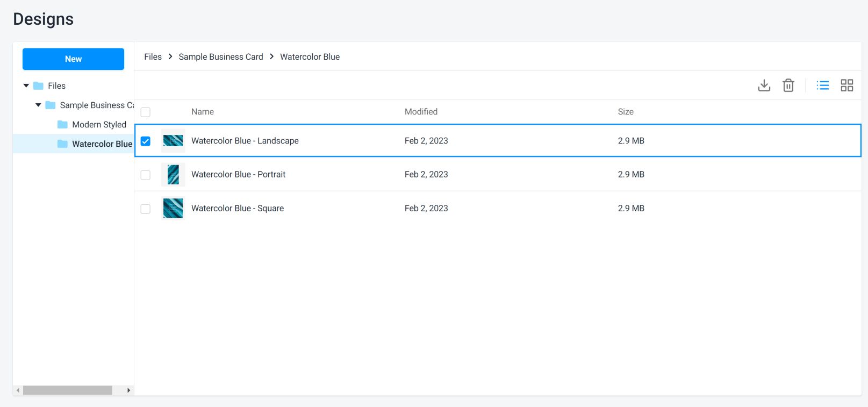Image resolution: width=868 pixels, height=407 pixels.
Task: Click the Landscape row's Feb 2, 2023 date
Action: pyautogui.click(x=426, y=141)
